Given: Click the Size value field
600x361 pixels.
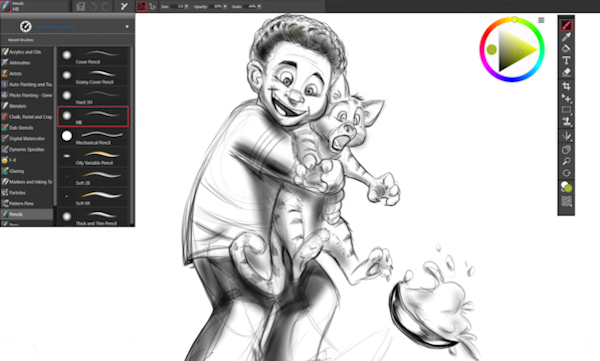Looking at the screenshot, I should (x=177, y=7).
